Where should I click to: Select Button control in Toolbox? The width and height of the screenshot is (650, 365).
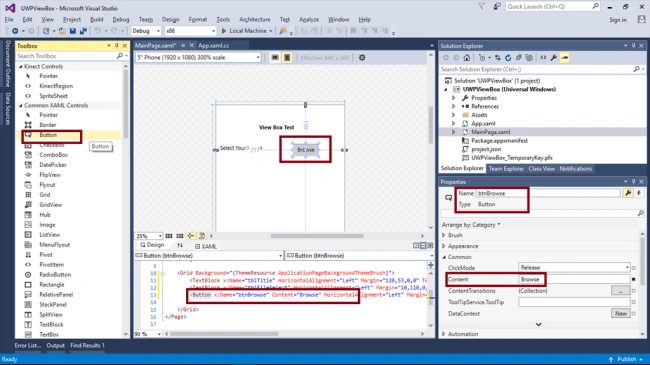48,135
